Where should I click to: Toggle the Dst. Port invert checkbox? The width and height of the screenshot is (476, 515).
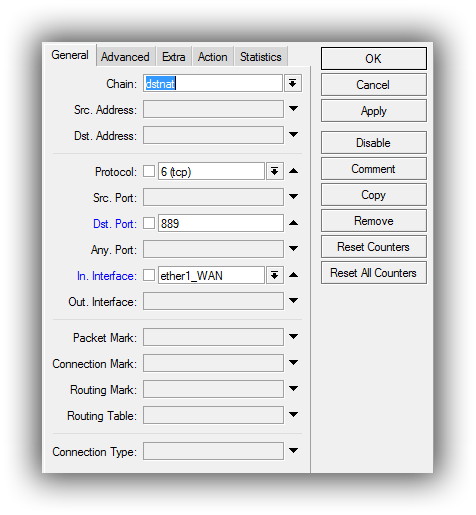pos(149,223)
